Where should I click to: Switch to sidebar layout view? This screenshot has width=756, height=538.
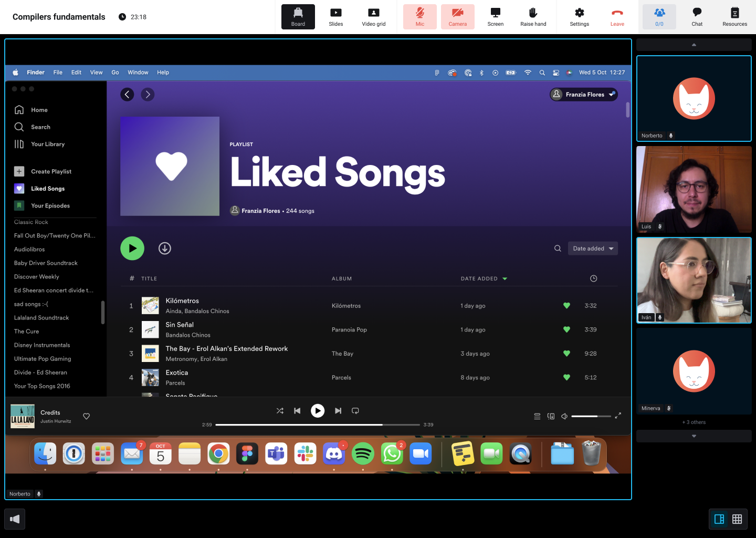719,519
